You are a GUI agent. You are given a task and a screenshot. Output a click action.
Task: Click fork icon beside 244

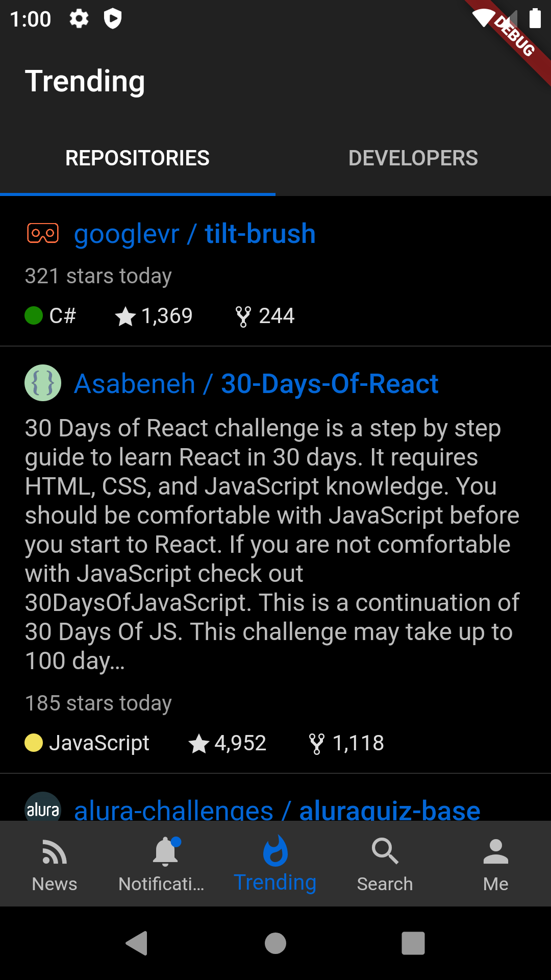(243, 316)
